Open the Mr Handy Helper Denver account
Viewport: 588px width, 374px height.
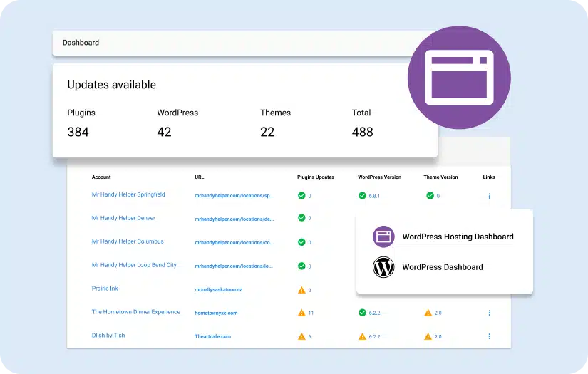[x=123, y=218]
